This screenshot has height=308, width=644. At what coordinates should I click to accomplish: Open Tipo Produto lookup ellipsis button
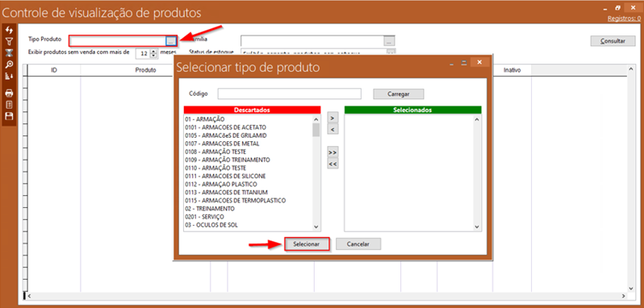[x=171, y=40]
